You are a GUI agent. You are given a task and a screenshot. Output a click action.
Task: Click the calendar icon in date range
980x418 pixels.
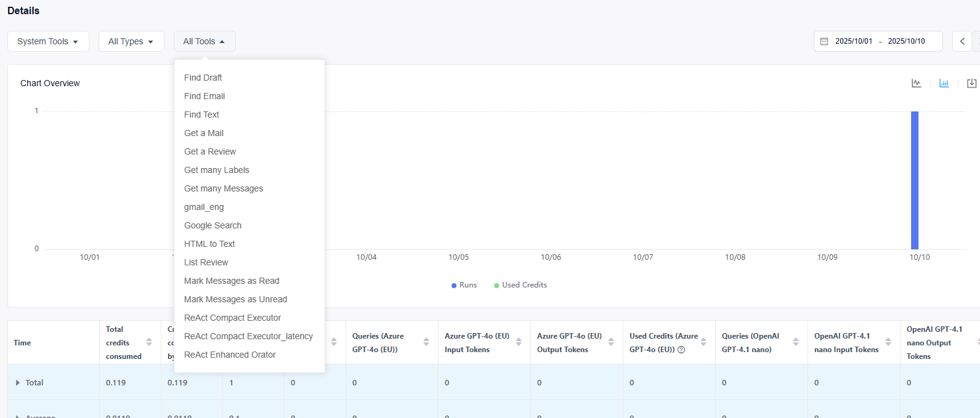(x=824, y=41)
